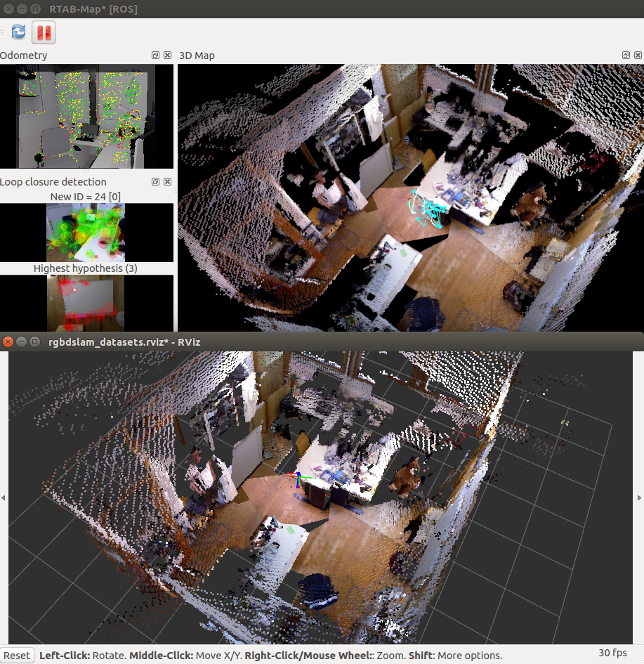Click the cyan trajectory in 3D Map
The width and height of the screenshot is (644, 664).
(x=428, y=209)
